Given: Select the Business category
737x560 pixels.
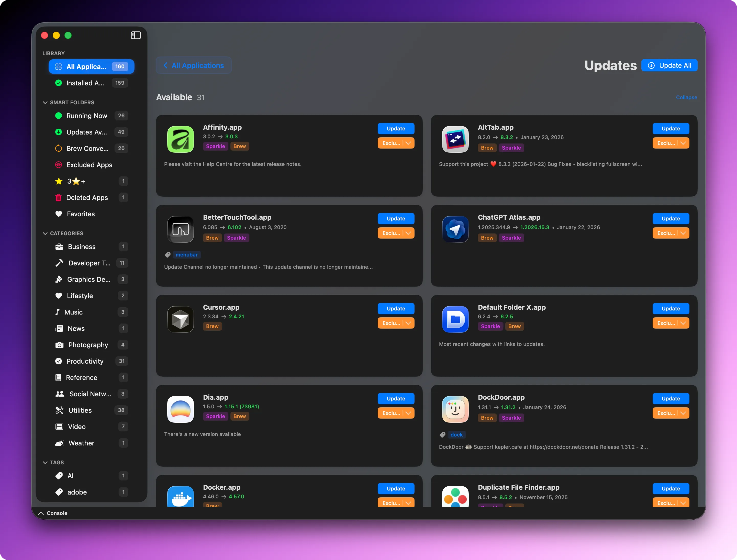Looking at the screenshot, I should (91, 247).
